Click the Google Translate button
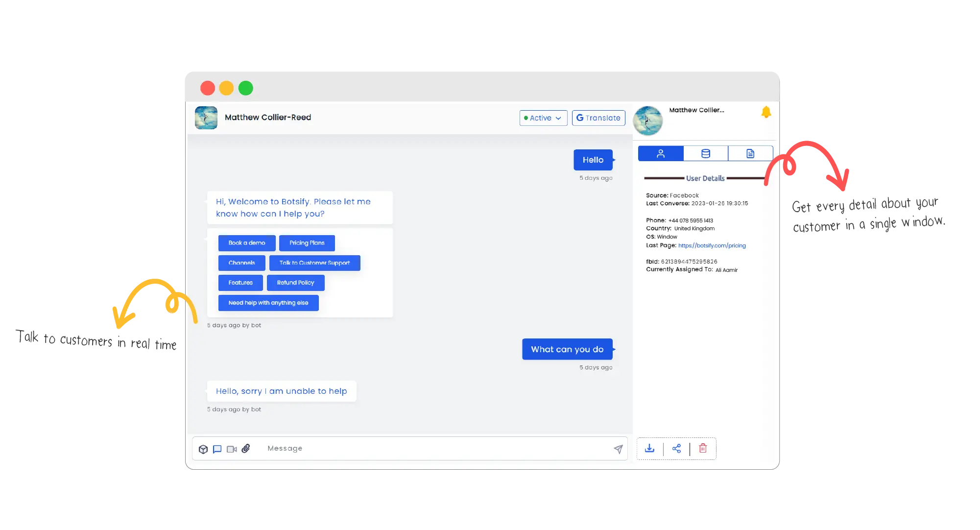980x530 pixels. [598, 118]
